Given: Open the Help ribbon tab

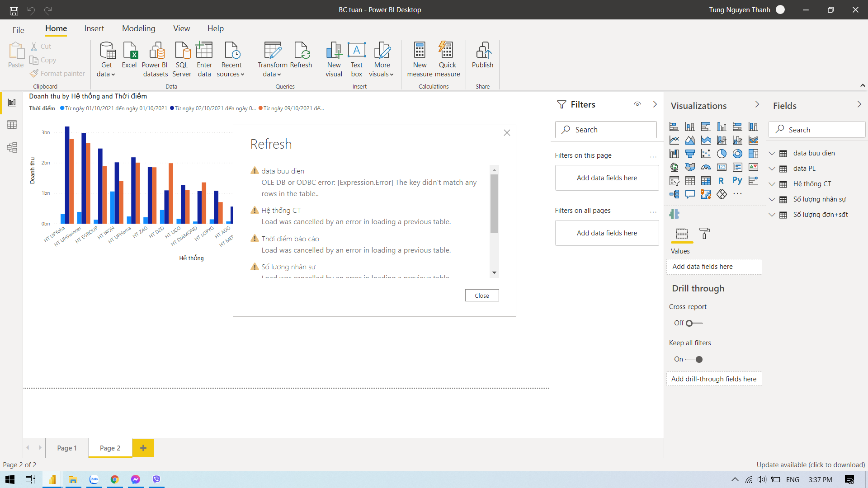Looking at the screenshot, I should click(216, 28).
